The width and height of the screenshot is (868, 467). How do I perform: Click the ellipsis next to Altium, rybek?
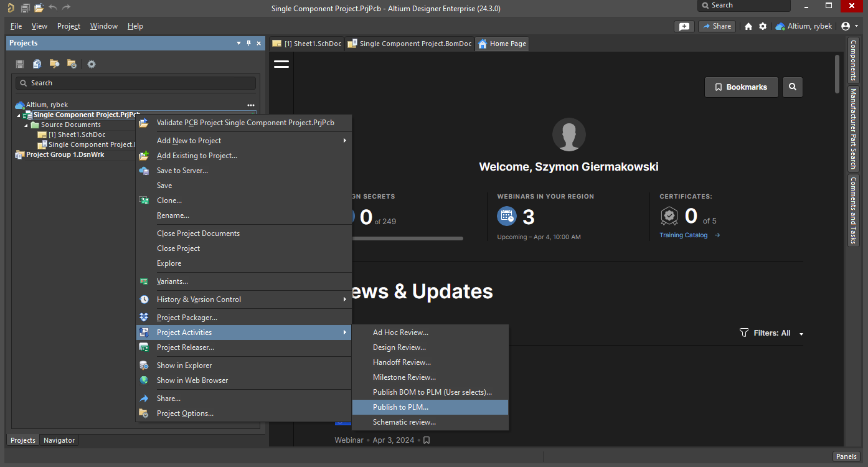[x=251, y=105]
